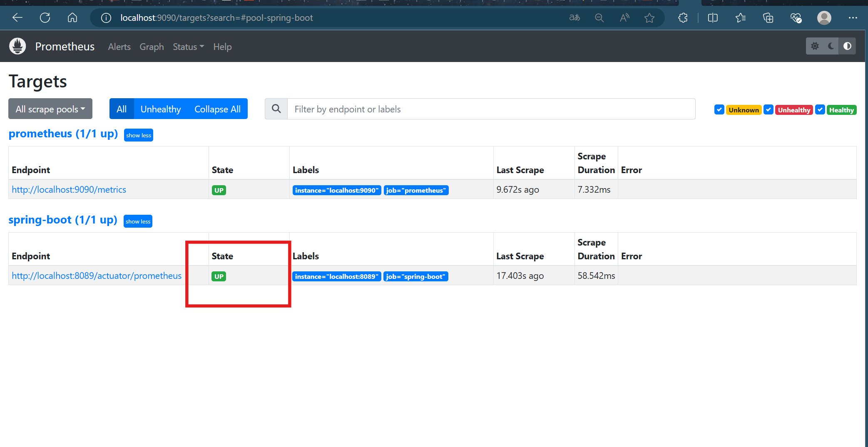Open the Graph nav item

click(x=152, y=47)
